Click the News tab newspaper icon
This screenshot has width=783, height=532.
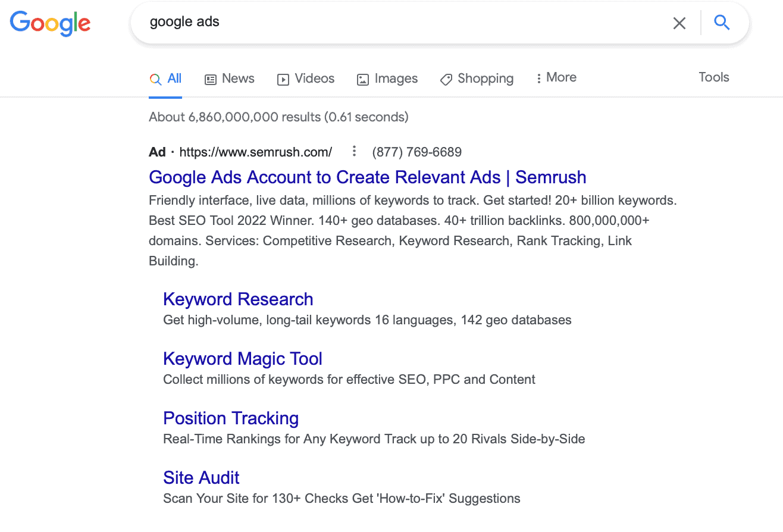pos(211,79)
